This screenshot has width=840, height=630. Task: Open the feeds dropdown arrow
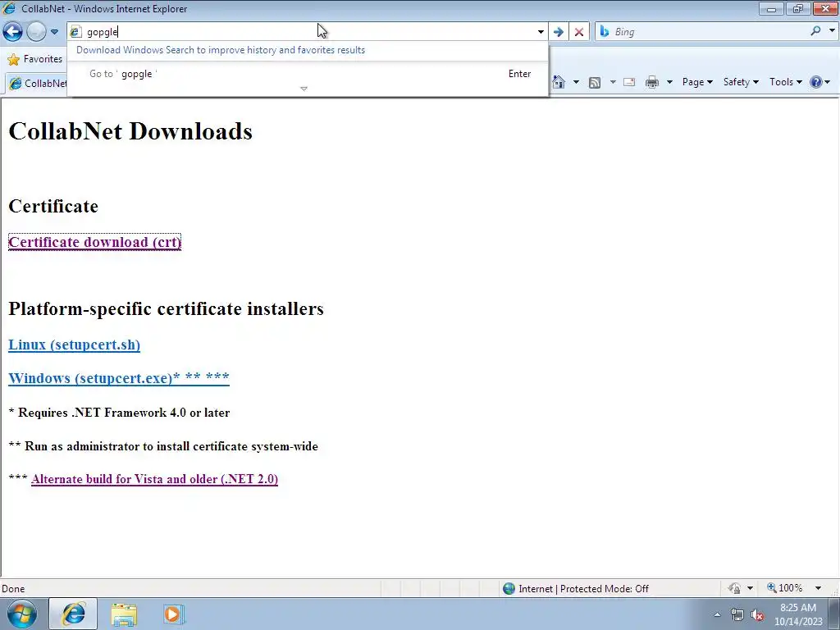click(x=612, y=82)
